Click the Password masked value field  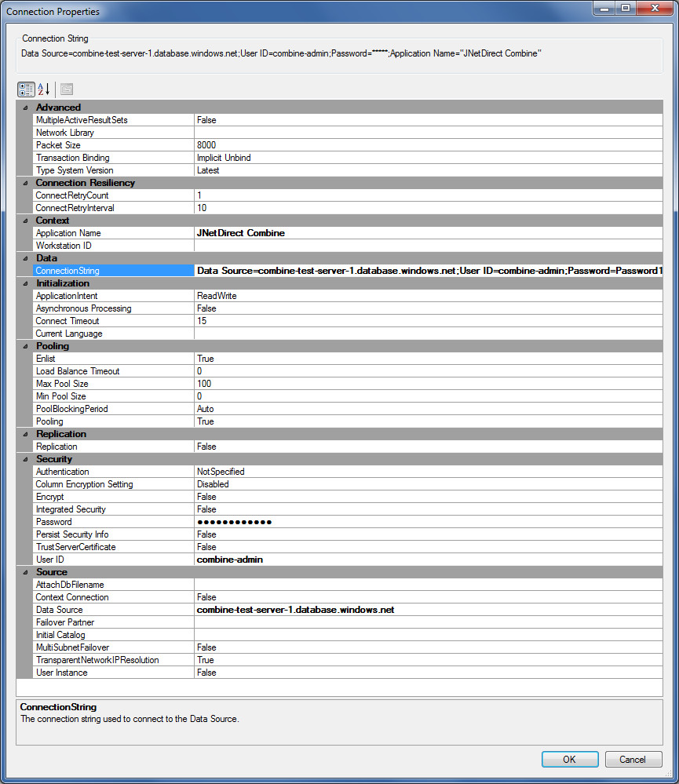(428, 522)
